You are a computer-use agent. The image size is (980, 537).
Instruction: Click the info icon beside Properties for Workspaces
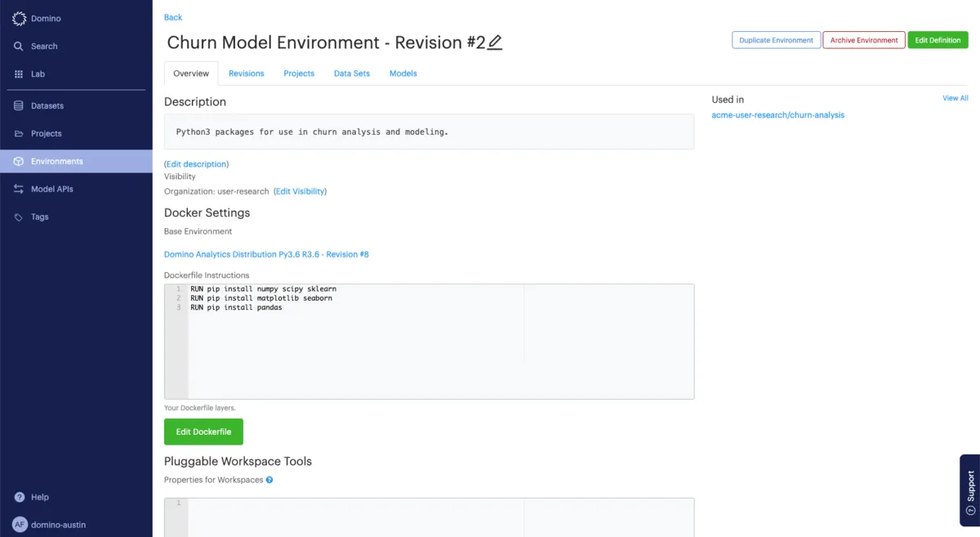269,480
